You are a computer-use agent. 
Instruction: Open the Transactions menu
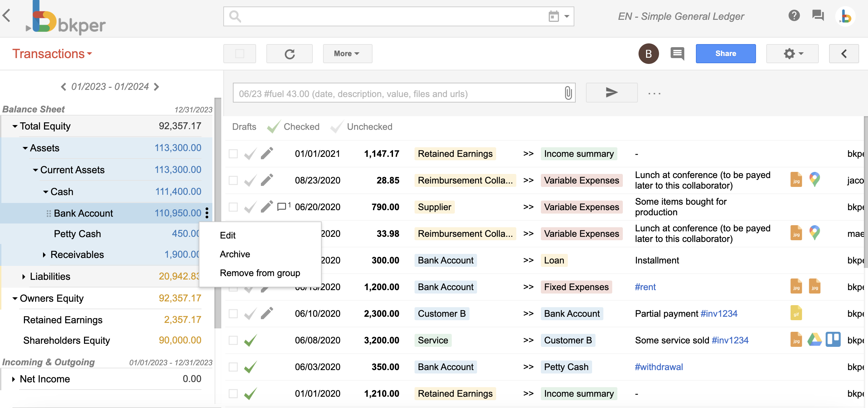tap(52, 54)
